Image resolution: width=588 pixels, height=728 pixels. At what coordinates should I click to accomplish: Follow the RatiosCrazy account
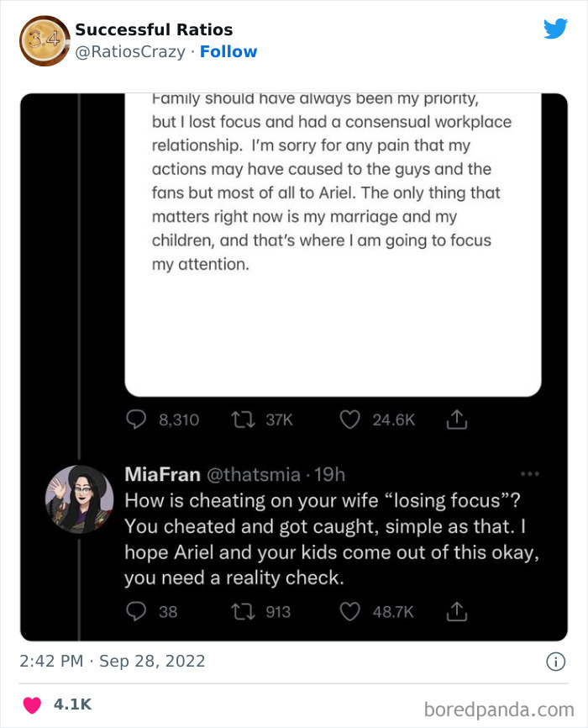click(228, 51)
